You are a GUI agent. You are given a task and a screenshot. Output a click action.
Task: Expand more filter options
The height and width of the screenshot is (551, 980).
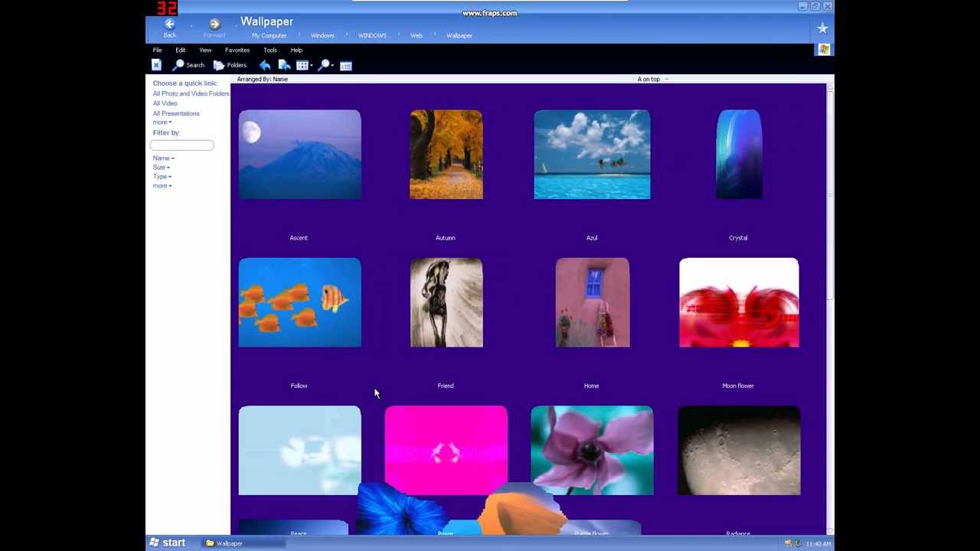pos(162,185)
